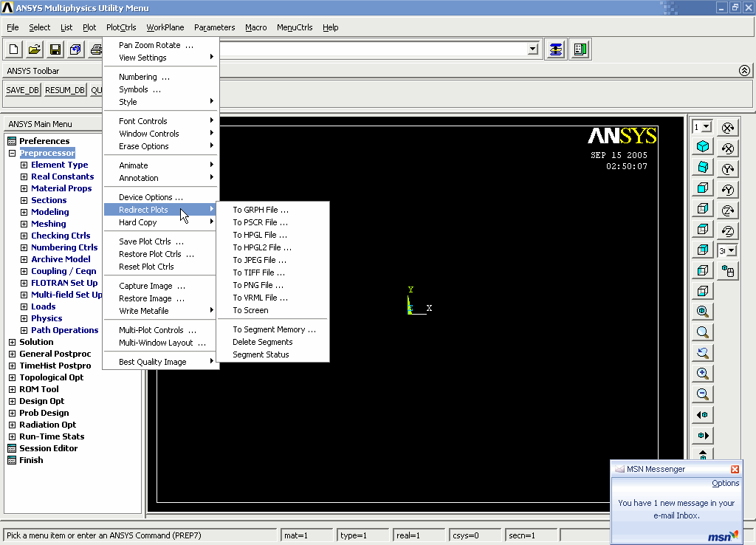This screenshot has width=756, height=545.
Task: Click the upper Z-axis rotate icon
Action: 727,210
